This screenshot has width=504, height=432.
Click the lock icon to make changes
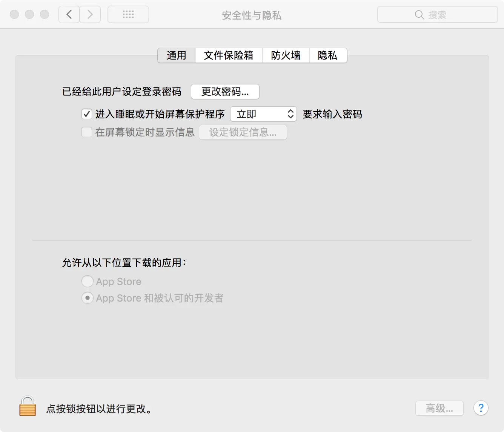[28, 406]
